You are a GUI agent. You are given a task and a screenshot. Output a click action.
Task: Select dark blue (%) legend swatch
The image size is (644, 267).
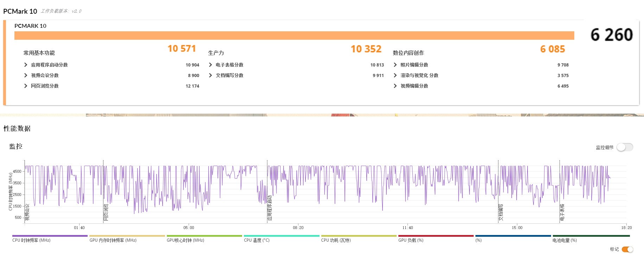click(513, 236)
